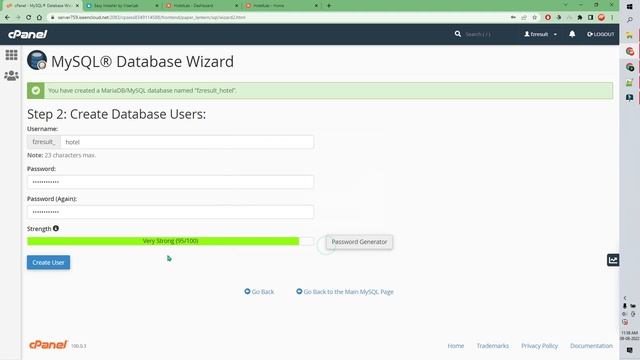Go Back to the Main MySQL Page
640x360 pixels.
point(345,292)
